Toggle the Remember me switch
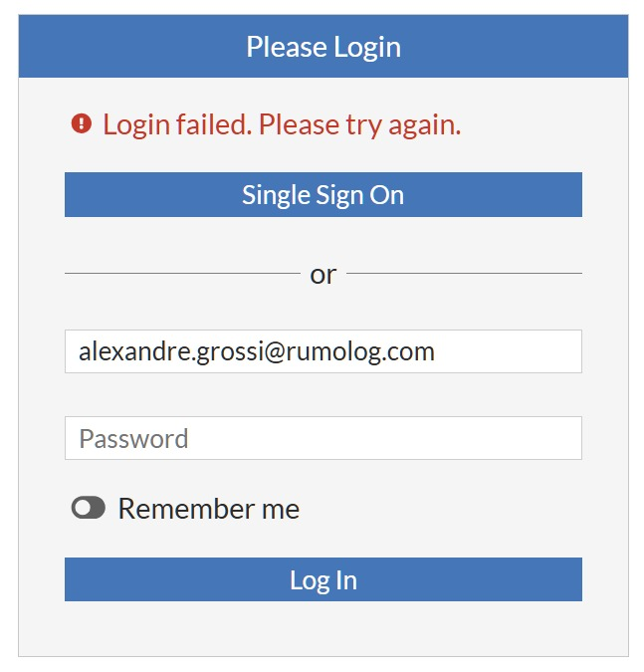 89,508
